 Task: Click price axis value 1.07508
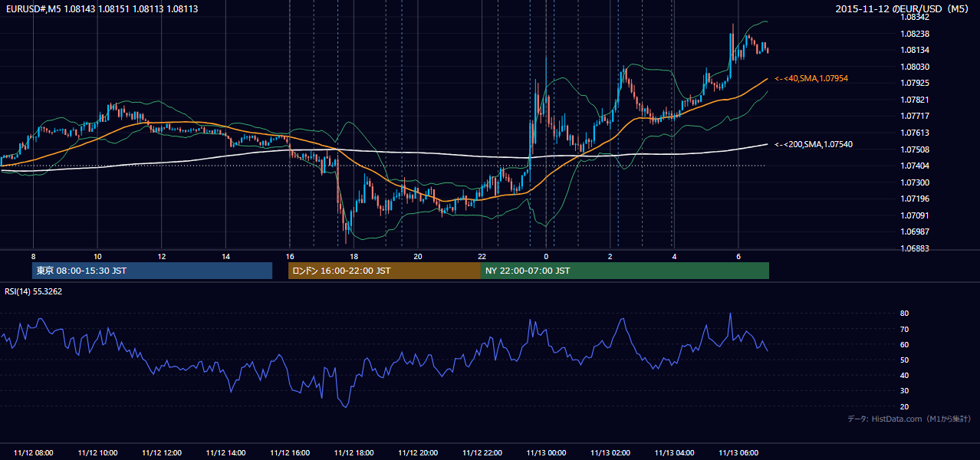point(916,149)
